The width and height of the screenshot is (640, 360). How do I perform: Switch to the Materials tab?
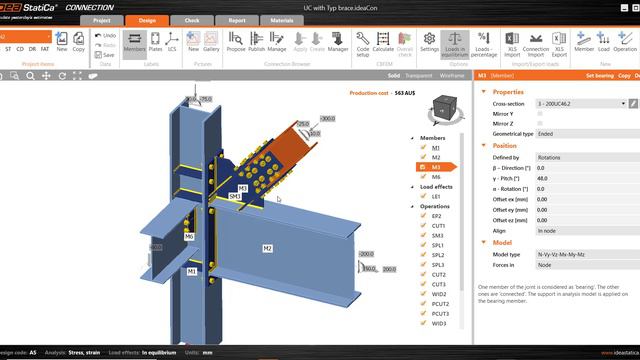point(282,20)
